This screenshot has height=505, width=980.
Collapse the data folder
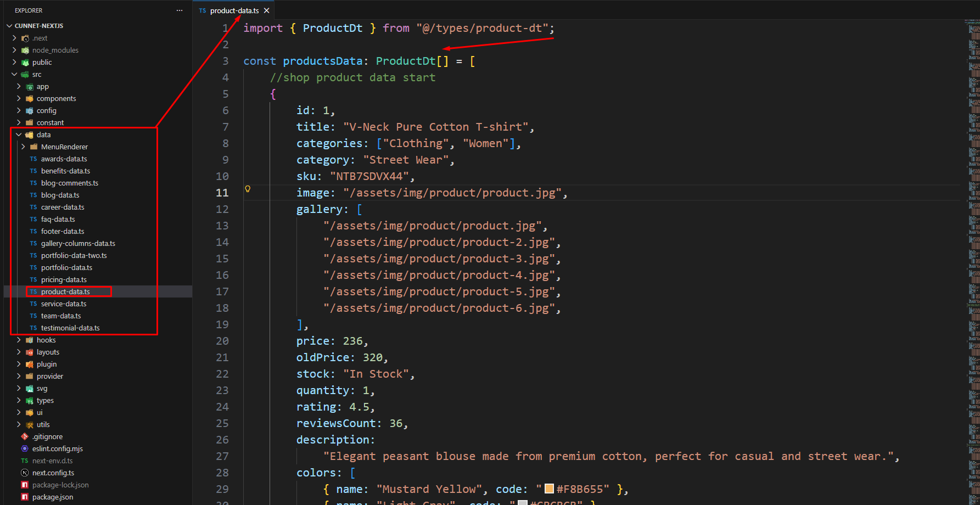point(19,135)
